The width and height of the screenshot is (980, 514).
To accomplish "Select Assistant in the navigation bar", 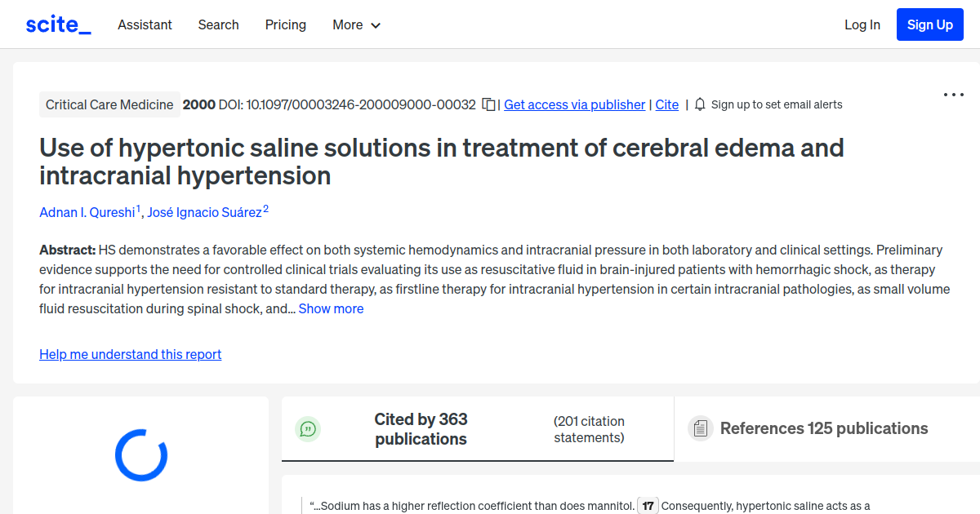I will (145, 24).
